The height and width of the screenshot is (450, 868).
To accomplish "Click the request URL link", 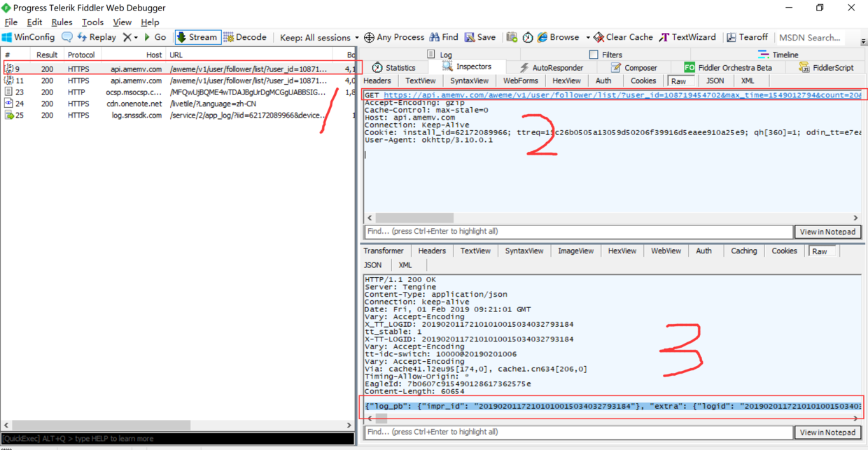I will click(623, 94).
